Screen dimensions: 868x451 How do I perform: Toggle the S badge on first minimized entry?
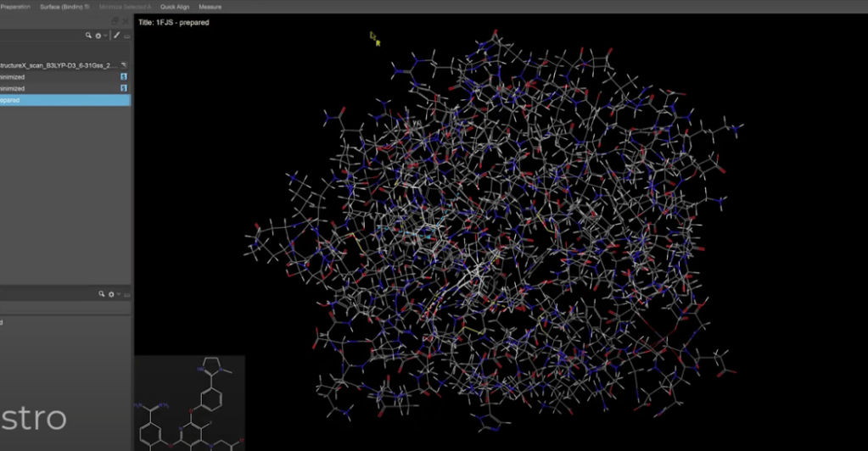click(123, 77)
